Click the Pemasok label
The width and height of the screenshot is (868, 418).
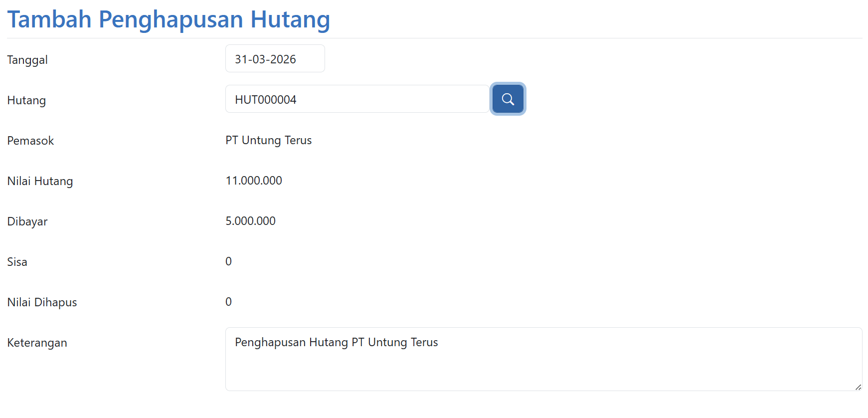(x=30, y=141)
